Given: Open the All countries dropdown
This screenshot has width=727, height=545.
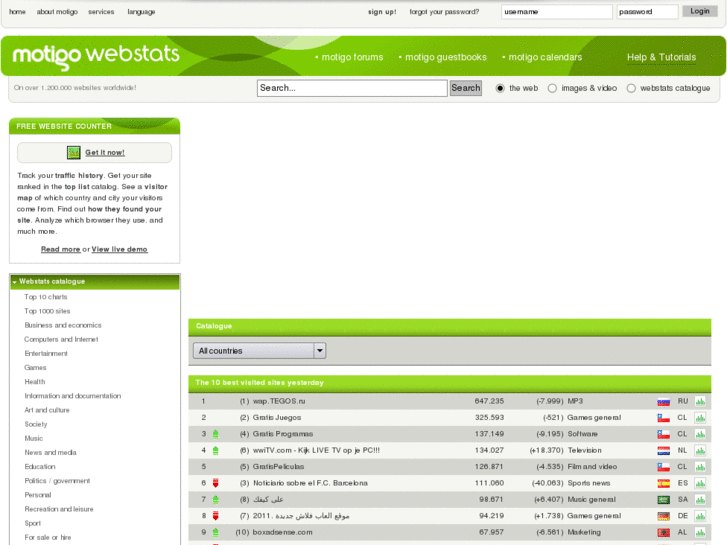Looking at the screenshot, I should pyautogui.click(x=260, y=351).
